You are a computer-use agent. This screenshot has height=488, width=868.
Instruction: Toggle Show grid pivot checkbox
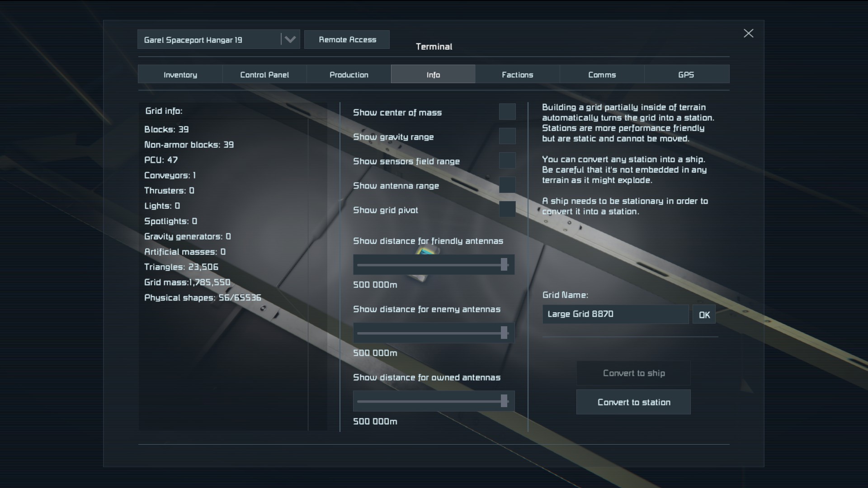click(507, 209)
